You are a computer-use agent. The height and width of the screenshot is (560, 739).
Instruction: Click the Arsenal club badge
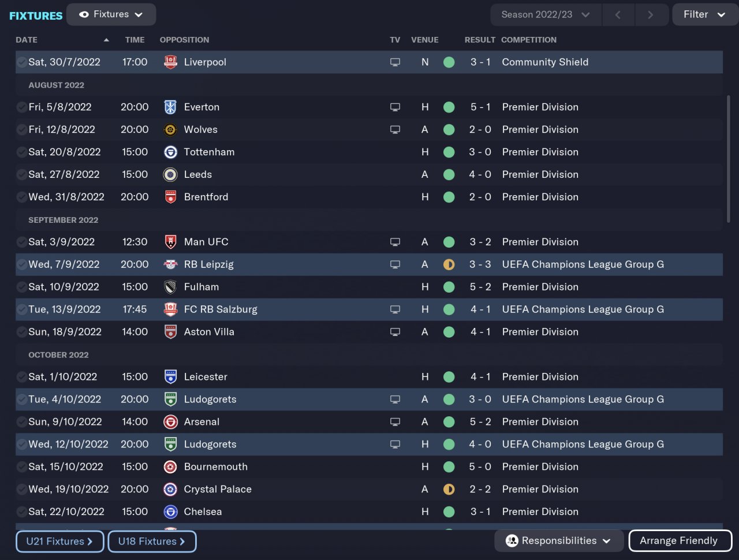[x=170, y=422]
